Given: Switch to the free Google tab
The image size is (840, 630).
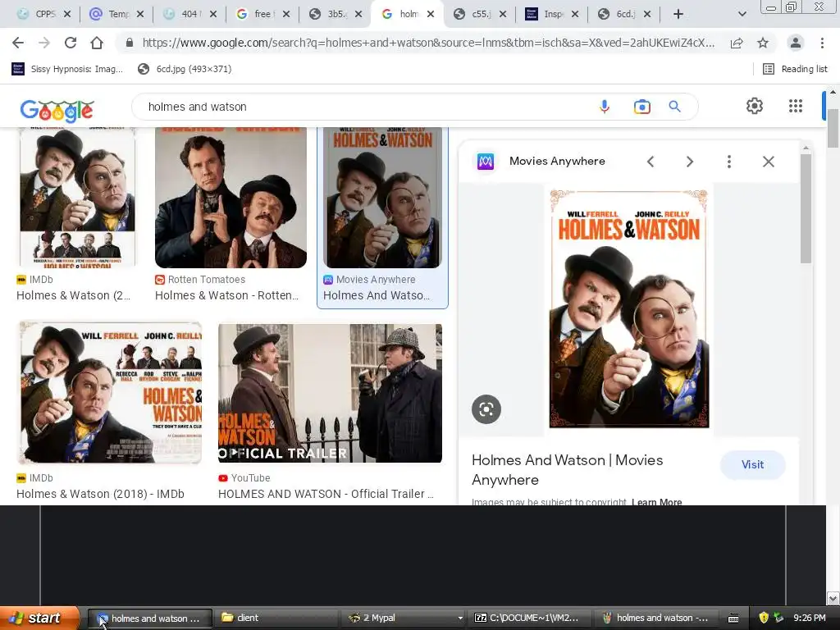Looking at the screenshot, I should [256, 14].
